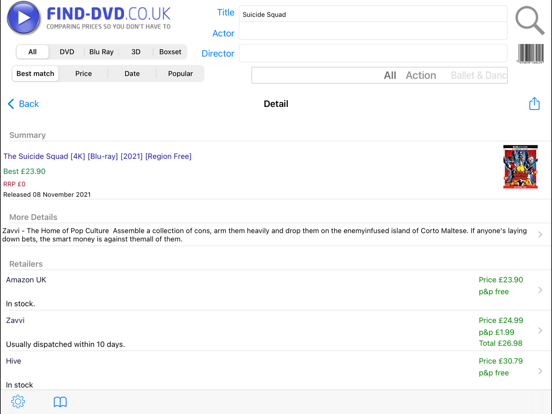The height and width of the screenshot is (414, 552).
Task: Click into the Director search field
Action: [373, 54]
